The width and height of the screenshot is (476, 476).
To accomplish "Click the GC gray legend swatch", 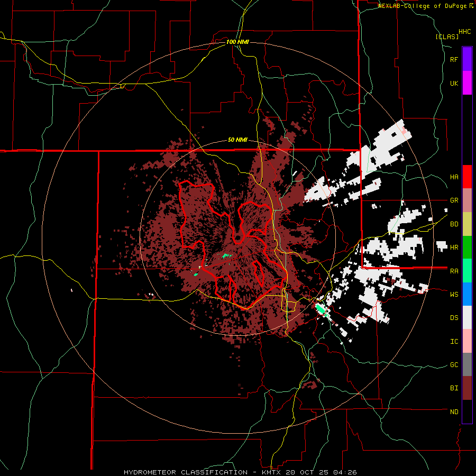I will coord(467,364).
